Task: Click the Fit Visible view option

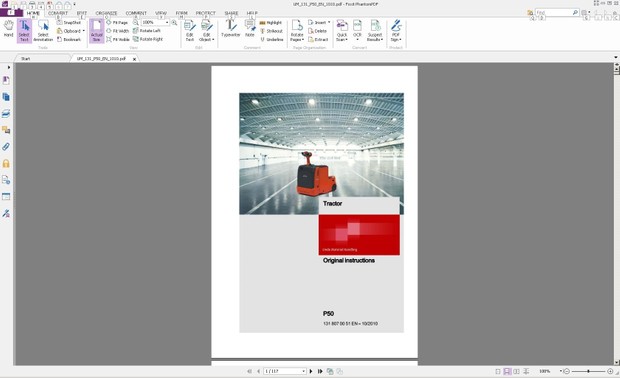Action: coord(118,39)
